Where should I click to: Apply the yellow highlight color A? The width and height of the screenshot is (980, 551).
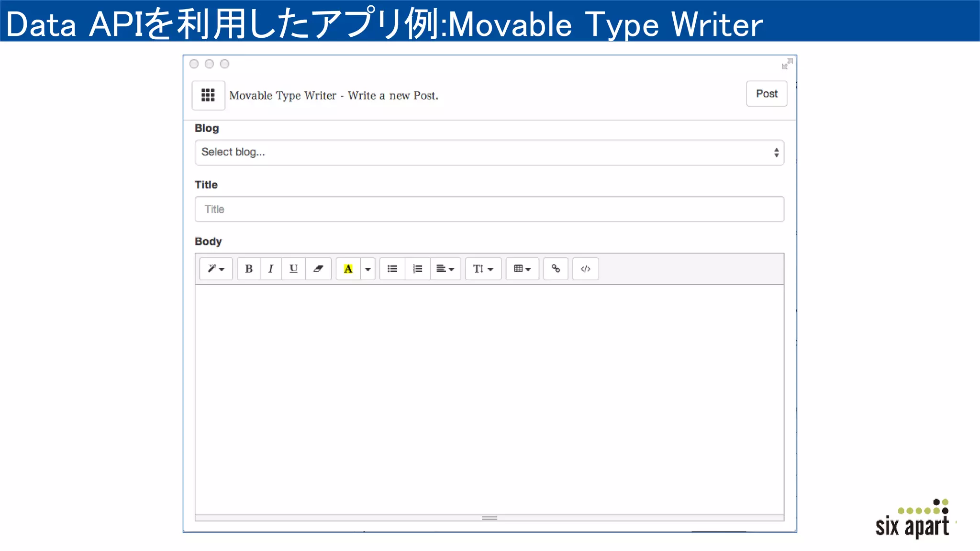[348, 269]
